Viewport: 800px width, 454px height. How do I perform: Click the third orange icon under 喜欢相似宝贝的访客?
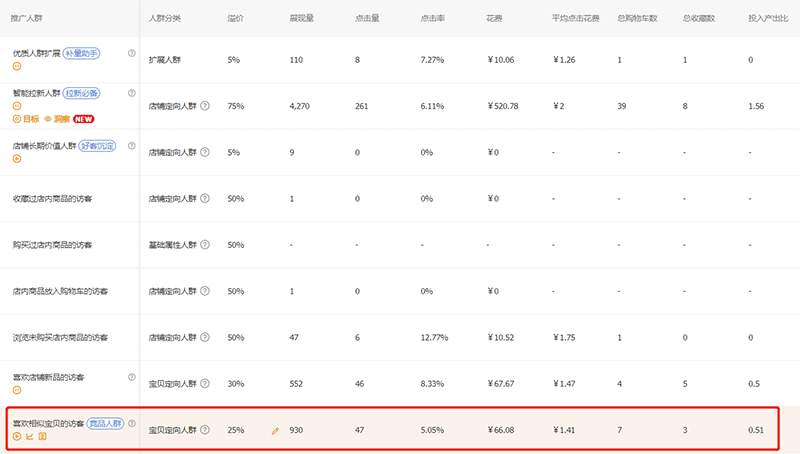coord(42,436)
